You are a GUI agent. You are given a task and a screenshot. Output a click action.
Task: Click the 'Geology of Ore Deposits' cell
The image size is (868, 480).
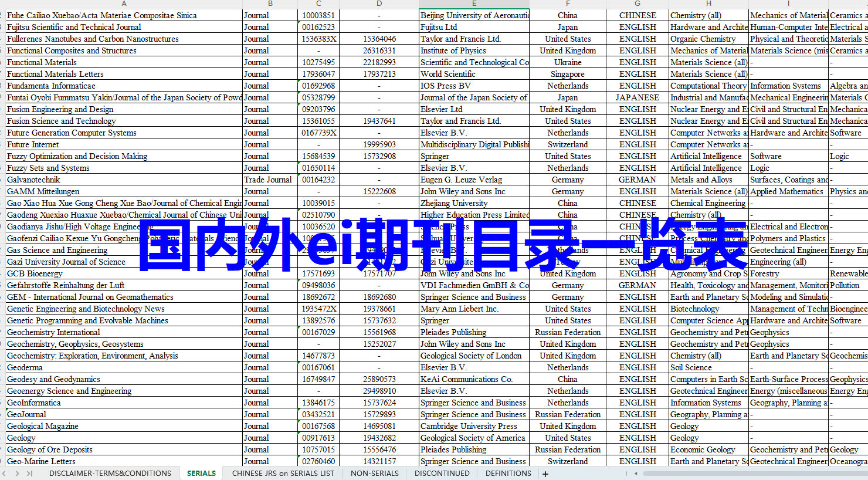(124, 449)
